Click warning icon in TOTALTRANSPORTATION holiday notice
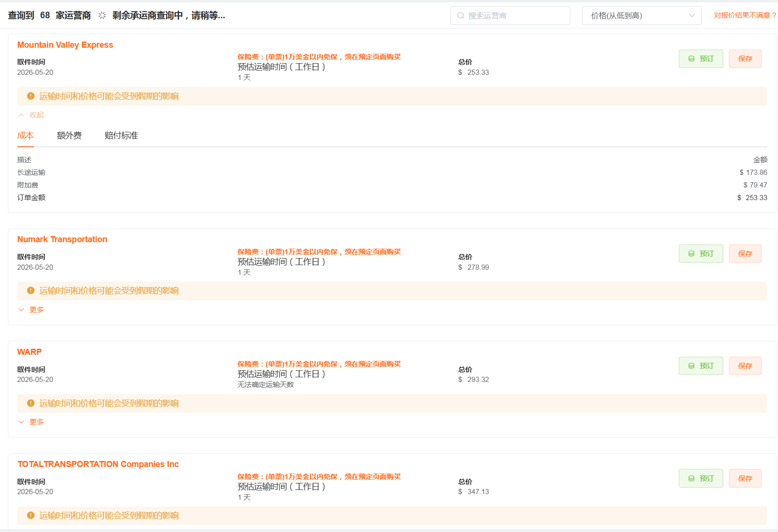The image size is (778, 532). (31, 515)
